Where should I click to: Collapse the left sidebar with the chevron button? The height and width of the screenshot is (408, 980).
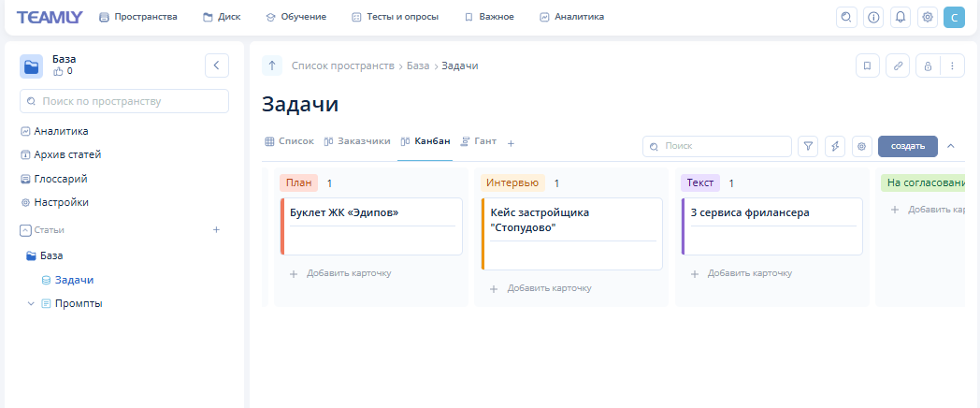(x=217, y=66)
